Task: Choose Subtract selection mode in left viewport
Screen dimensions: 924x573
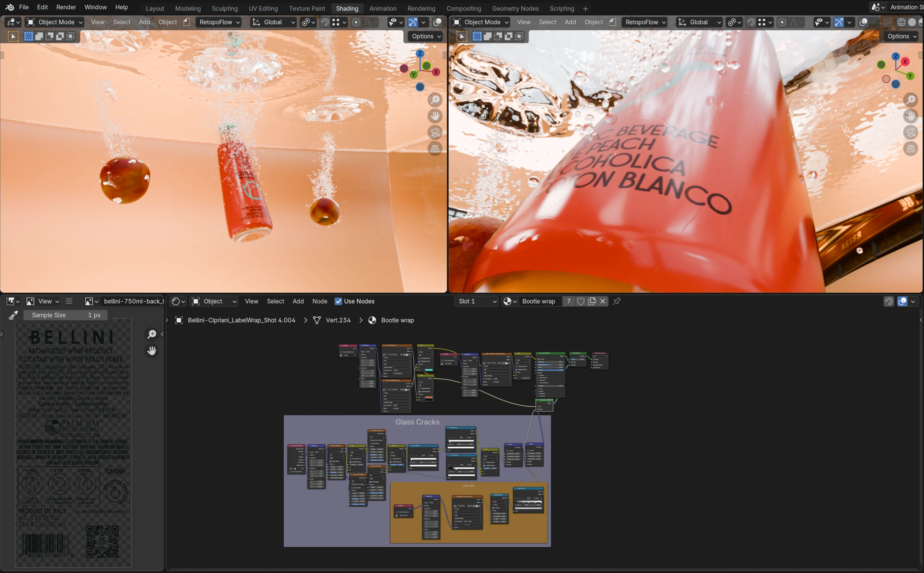Action: click(x=50, y=36)
